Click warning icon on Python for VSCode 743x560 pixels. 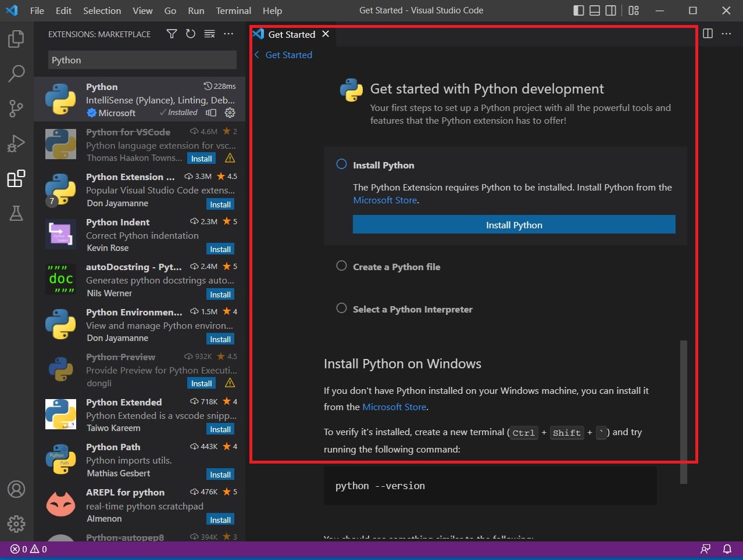pyautogui.click(x=230, y=158)
